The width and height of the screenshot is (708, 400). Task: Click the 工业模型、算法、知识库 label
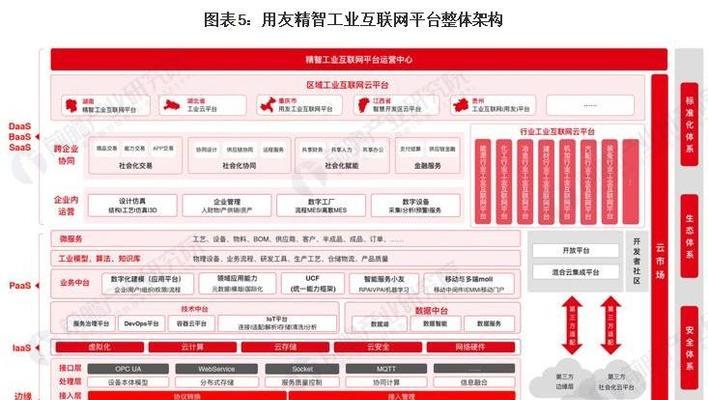99,259
